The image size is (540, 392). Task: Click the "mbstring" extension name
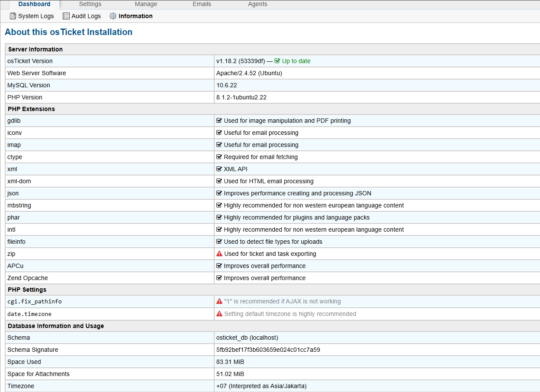click(x=19, y=205)
